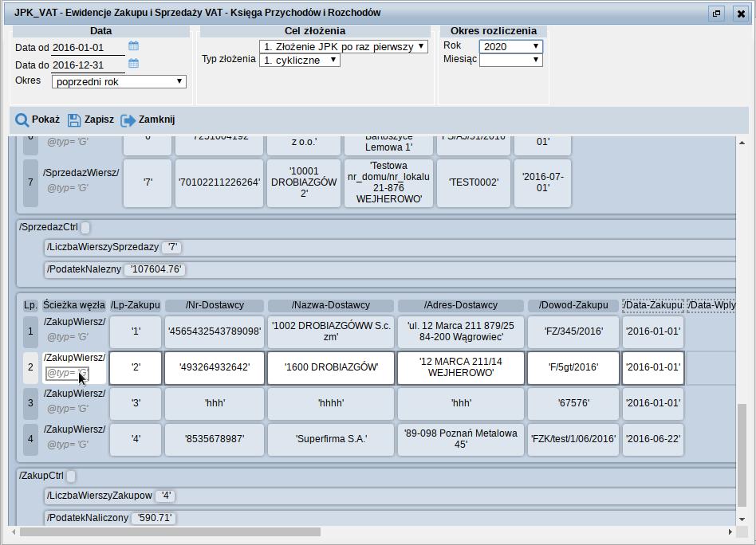Click the Pokaż button label

(x=45, y=120)
